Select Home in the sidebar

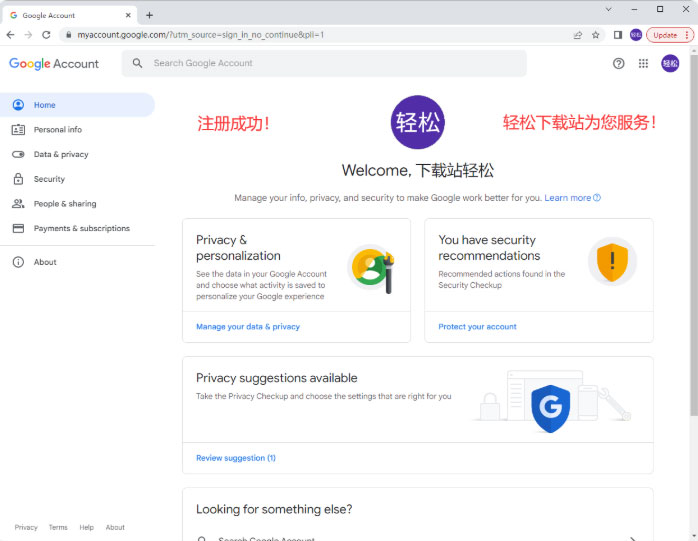coord(77,105)
